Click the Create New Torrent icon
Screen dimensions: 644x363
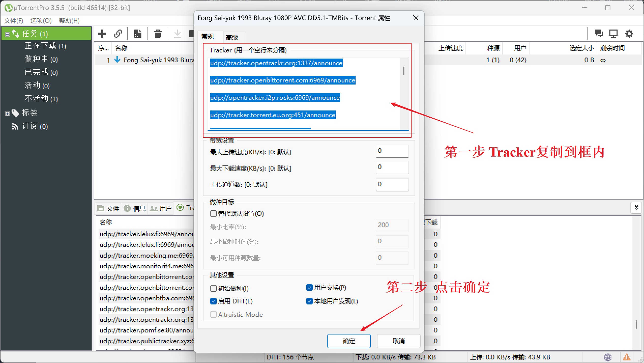click(138, 34)
